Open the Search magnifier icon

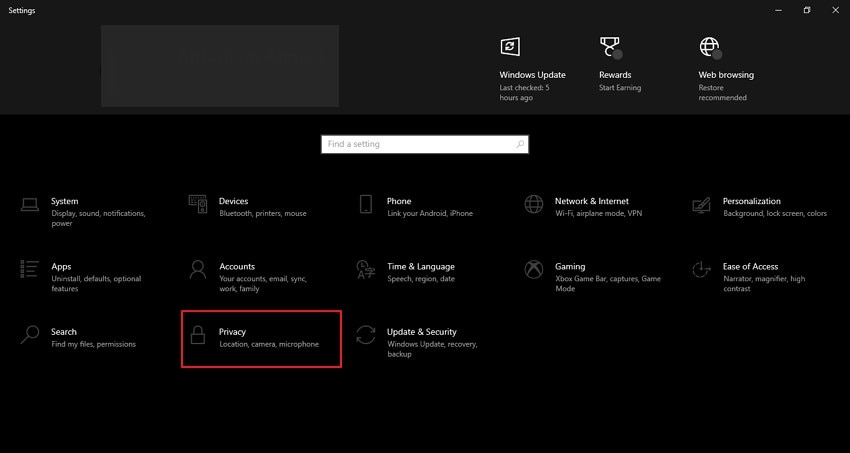point(30,334)
